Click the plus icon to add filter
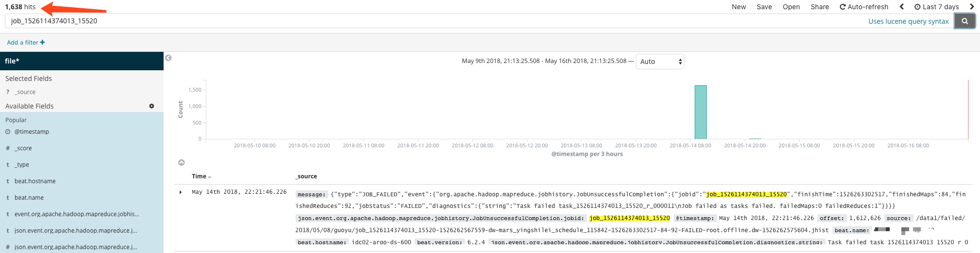 [x=43, y=43]
